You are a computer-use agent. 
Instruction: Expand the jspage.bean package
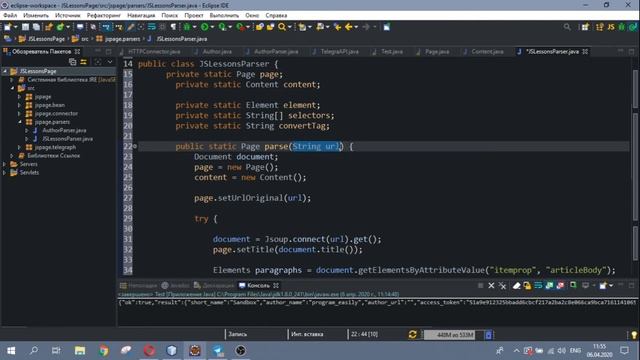[x=19, y=105]
